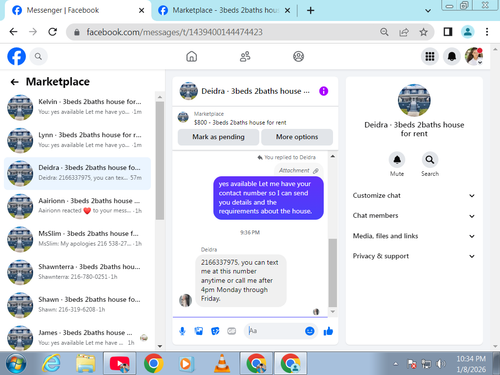Record a voice clip microphone icon
Image resolution: width=500 pixels, height=375 pixels.
click(x=182, y=331)
